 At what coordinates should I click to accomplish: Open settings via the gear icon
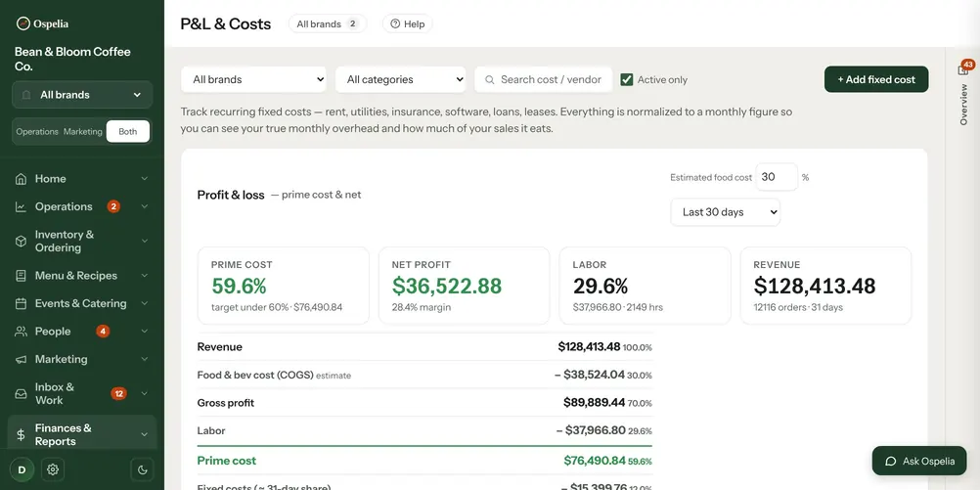pos(53,469)
